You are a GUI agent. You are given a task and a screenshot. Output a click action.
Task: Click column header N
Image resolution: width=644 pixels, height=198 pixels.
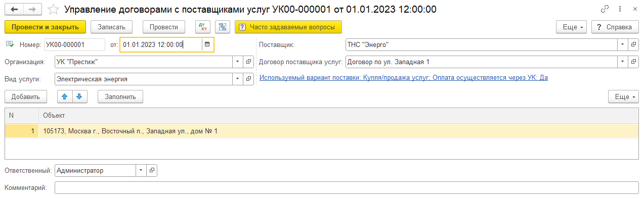click(x=22, y=116)
